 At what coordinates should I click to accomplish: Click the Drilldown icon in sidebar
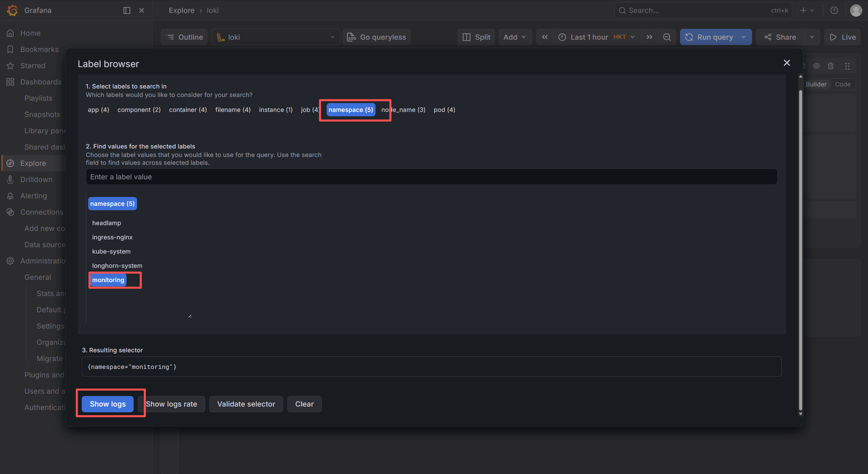(x=11, y=180)
